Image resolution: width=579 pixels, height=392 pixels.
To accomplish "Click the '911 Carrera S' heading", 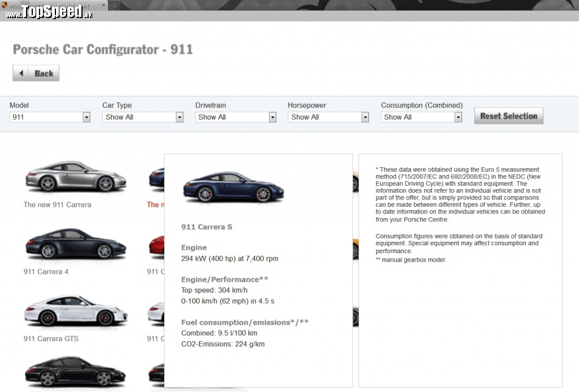I will click(x=207, y=227).
